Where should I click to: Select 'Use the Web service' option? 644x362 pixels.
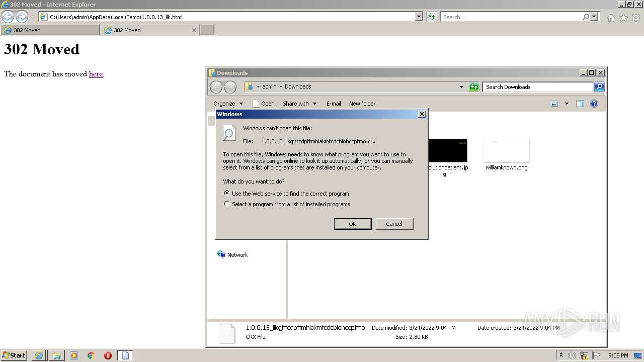(x=286, y=194)
